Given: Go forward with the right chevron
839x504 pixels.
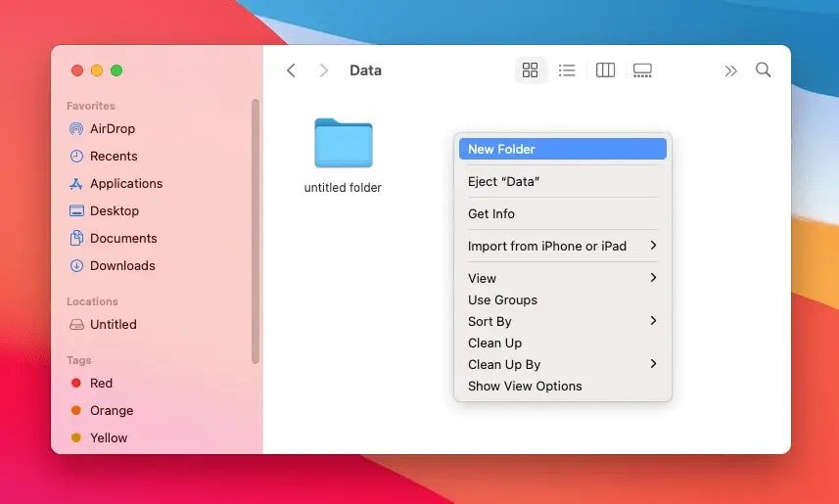Looking at the screenshot, I should (x=323, y=70).
